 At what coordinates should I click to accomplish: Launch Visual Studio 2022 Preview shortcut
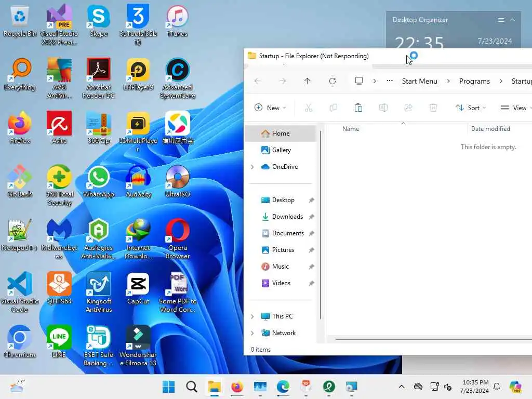(59, 25)
